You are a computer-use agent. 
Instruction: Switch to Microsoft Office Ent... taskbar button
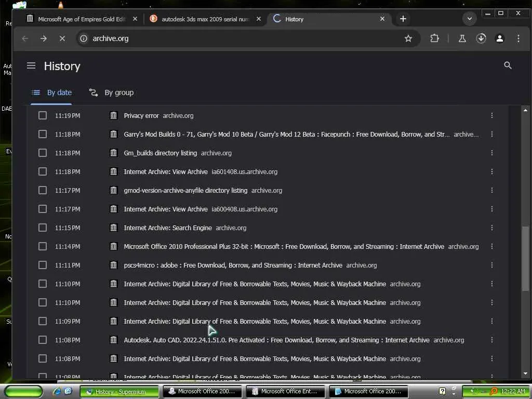[285, 392]
